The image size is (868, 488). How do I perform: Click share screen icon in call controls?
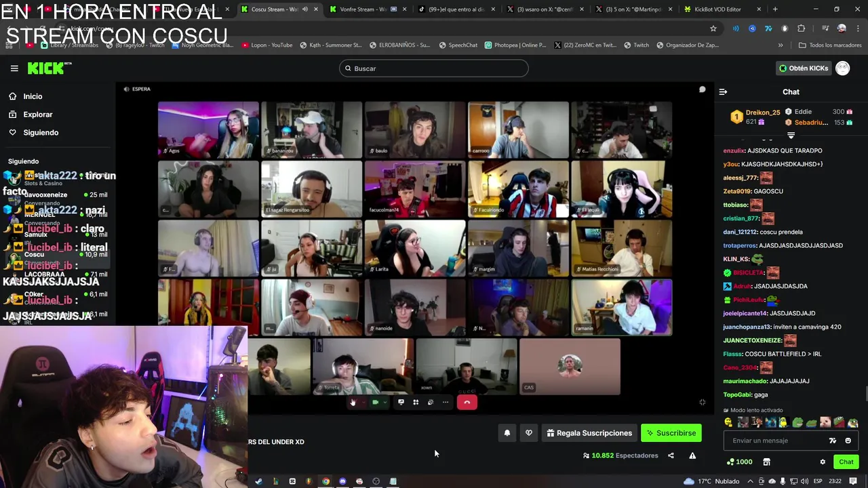(x=401, y=403)
